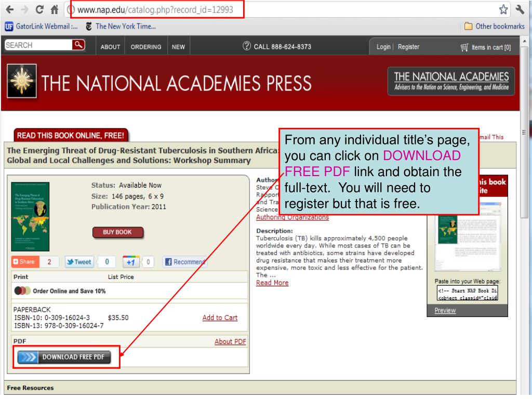Click the Free Resources heading

point(30,388)
